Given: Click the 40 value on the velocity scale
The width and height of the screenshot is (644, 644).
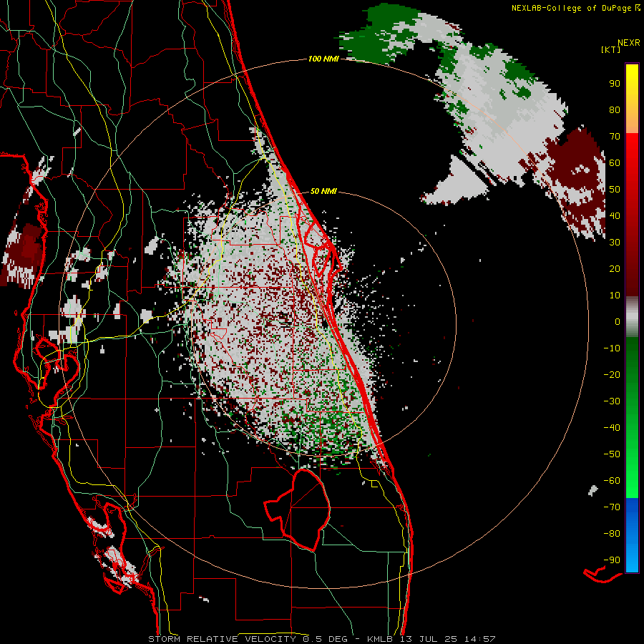Looking at the screenshot, I should (615, 216).
